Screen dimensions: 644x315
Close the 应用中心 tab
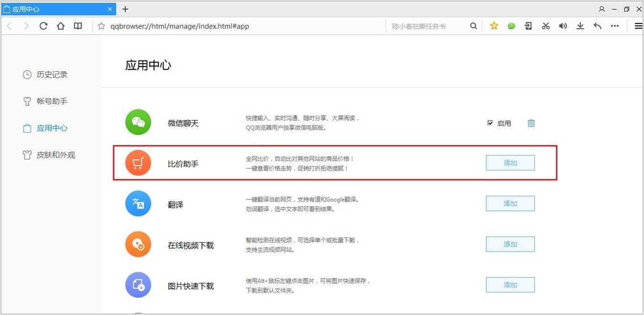(x=110, y=9)
